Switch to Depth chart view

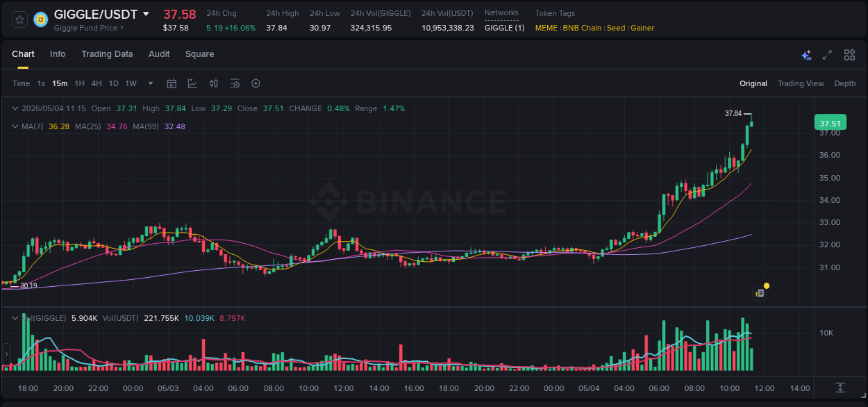click(x=845, y=83)
